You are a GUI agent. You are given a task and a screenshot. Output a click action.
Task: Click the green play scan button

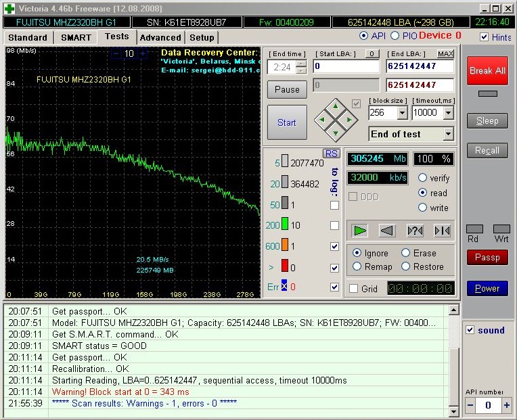coord(359,231)
